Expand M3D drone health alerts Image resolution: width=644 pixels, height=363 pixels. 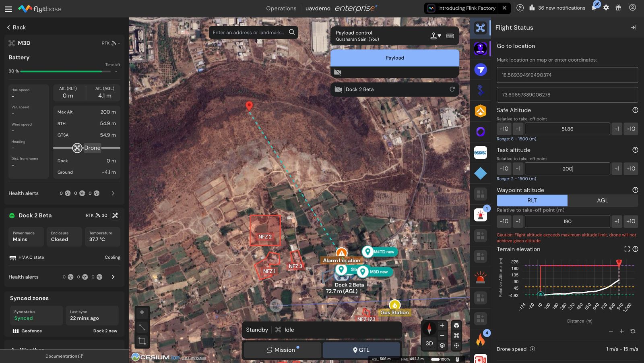(x=113, y=193)
